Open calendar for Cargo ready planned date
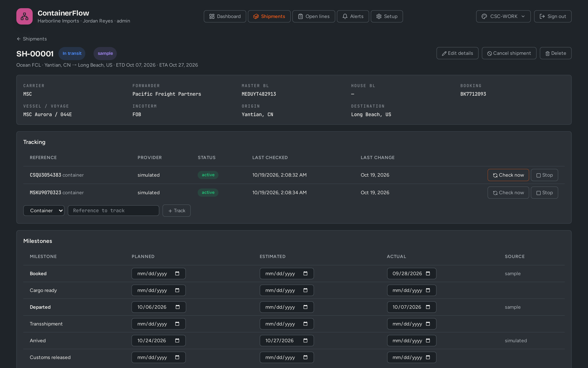588x368 pixels. pyautogui.click(x=177, y=290)
